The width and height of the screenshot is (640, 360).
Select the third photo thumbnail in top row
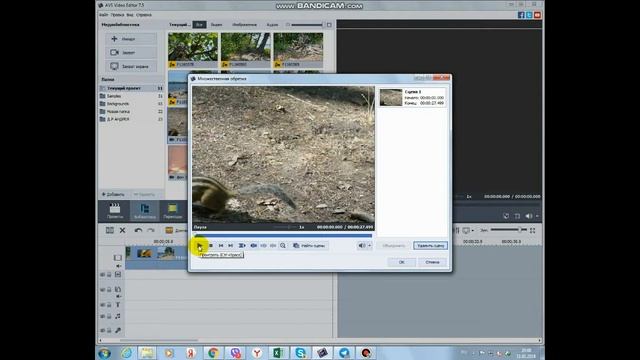click(x=298, y=50)
